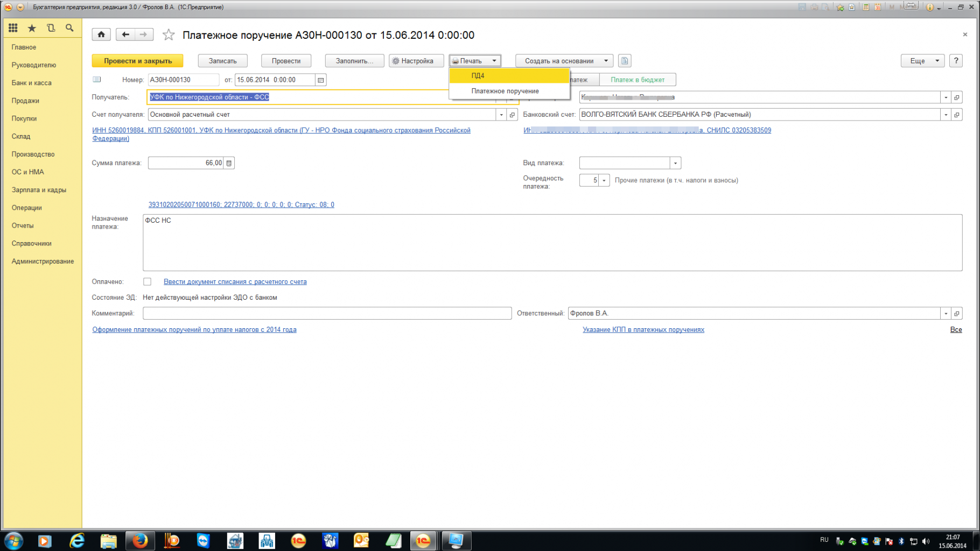This screenshot has height=551, width=980.
Task: Open the info icon in the title bar
Action: click(x=930, y=7)
